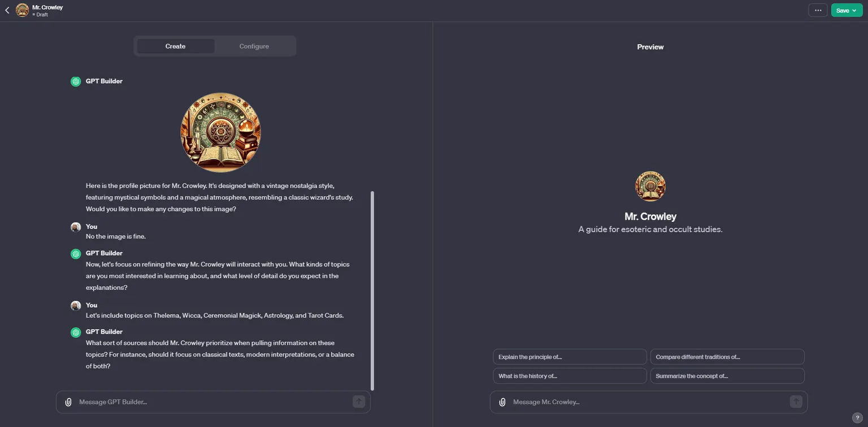Viewport: 868px width, 427px height.
Task: Select "What is the history of..." starter
Action: [x=570, y=376]
